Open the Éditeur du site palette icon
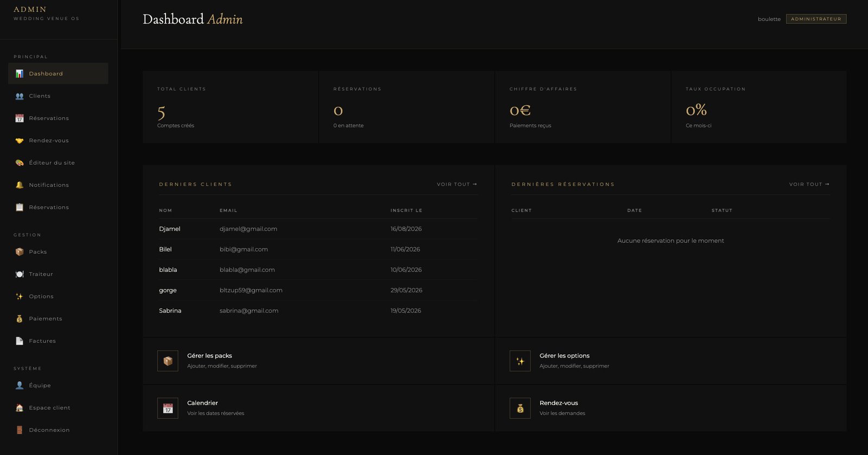This screenshot has height=455, width=868. (20, 163)
